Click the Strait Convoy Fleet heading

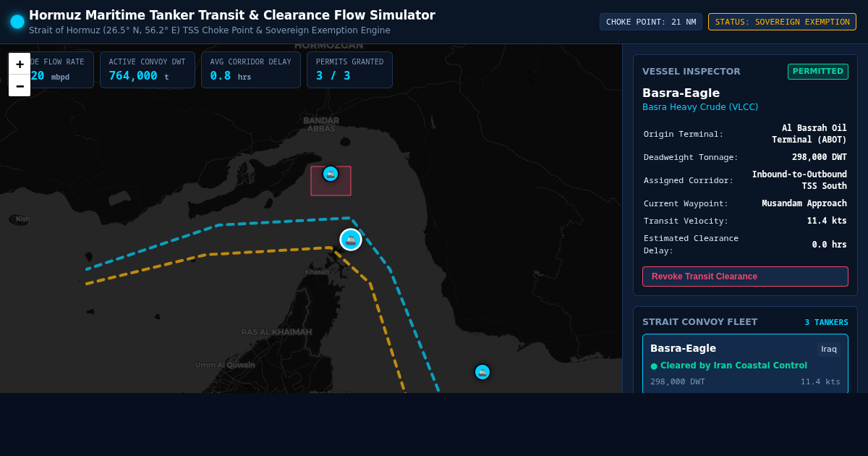699,322
